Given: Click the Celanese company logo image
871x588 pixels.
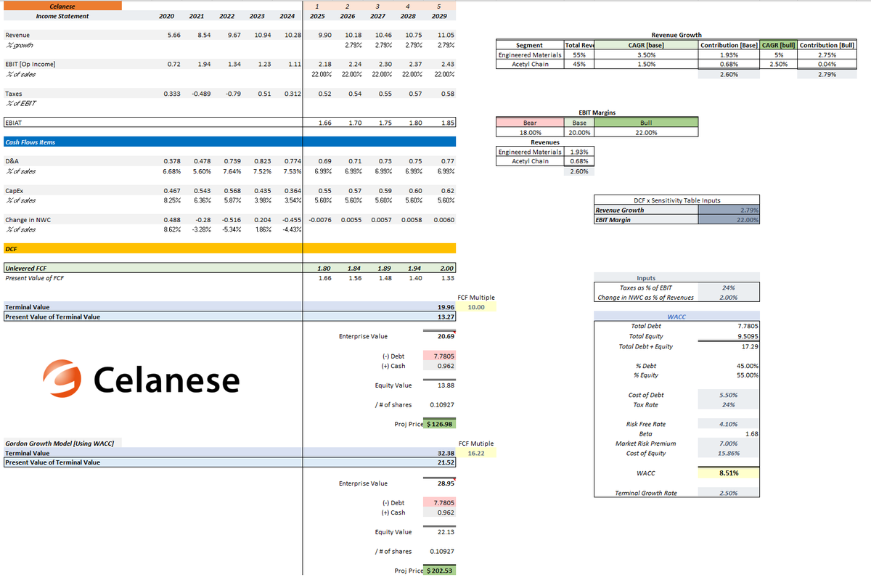Looking at the screenshot, I should coord(141,380).
